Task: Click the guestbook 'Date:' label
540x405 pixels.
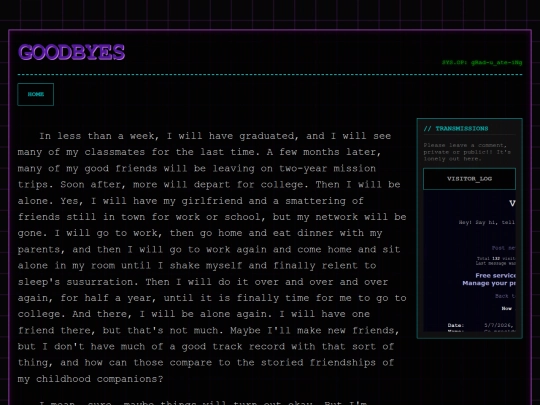Action: [456, 325]
